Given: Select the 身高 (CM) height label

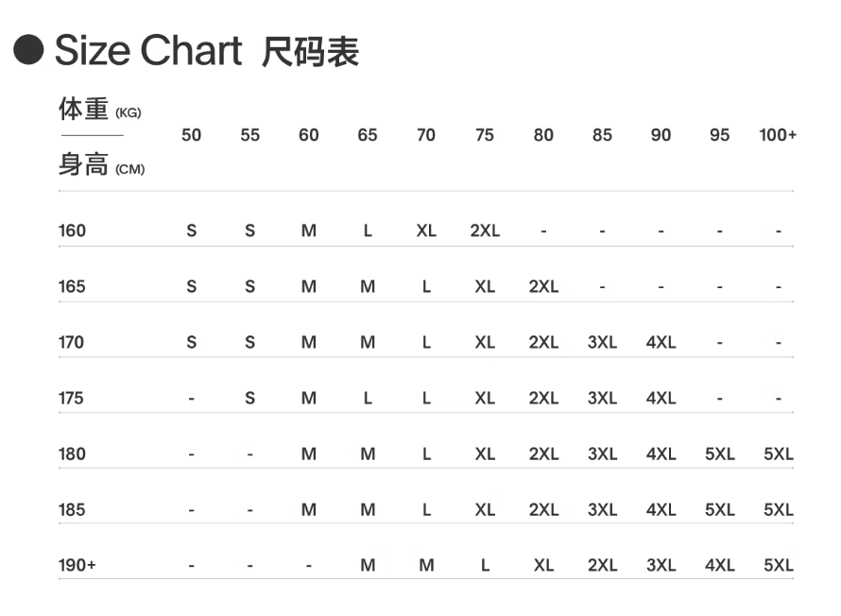Looking at the screenshot, I should point(101,166).
